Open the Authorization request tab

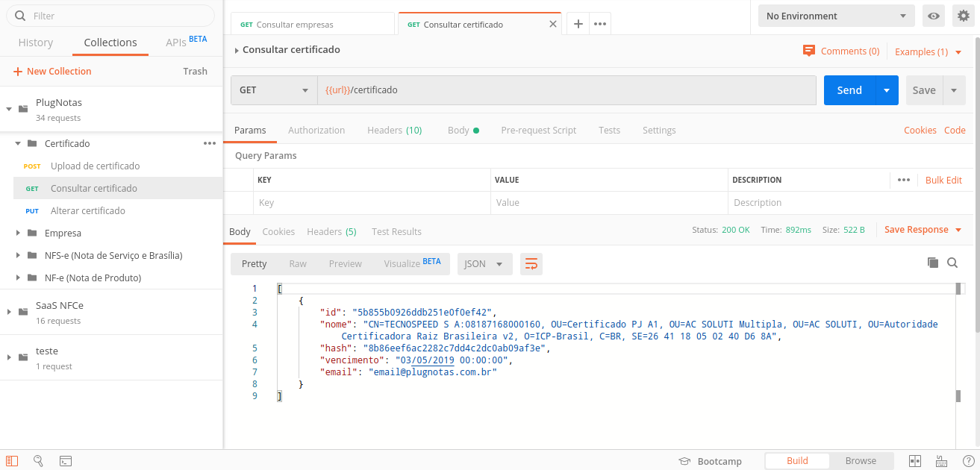coord(316,130)
